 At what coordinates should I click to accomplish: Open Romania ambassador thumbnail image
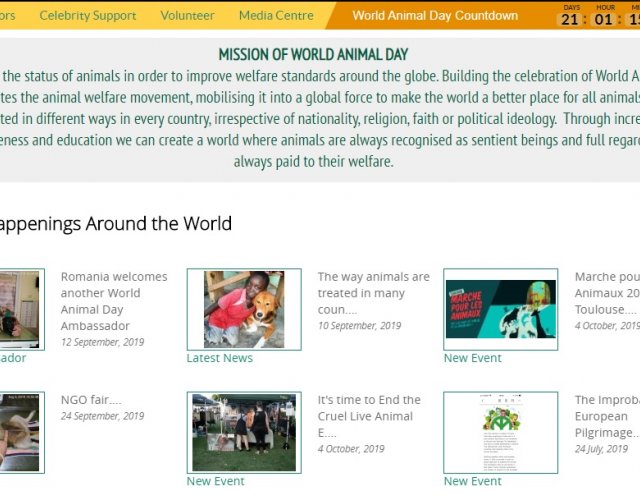[22, 309]
